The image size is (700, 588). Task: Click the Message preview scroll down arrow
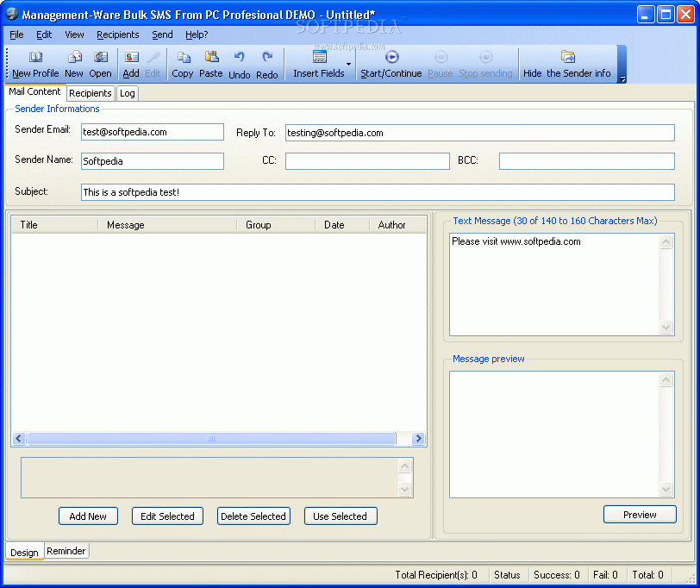[666, 489]
